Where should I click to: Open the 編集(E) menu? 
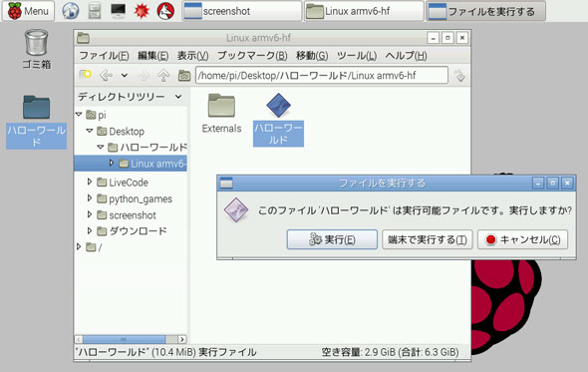[153, 56]
